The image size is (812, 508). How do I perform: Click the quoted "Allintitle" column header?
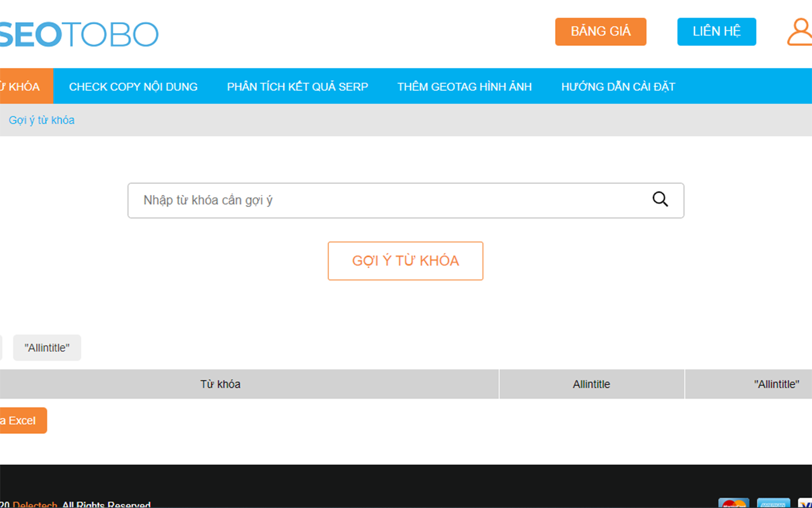click(x=749, y=384)
